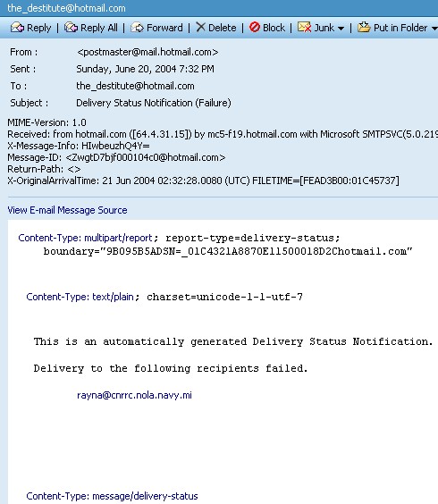Open the Put in Folder dropdown arrow
The height and width of the screenshot is (504, 438).
pos(434,29)
